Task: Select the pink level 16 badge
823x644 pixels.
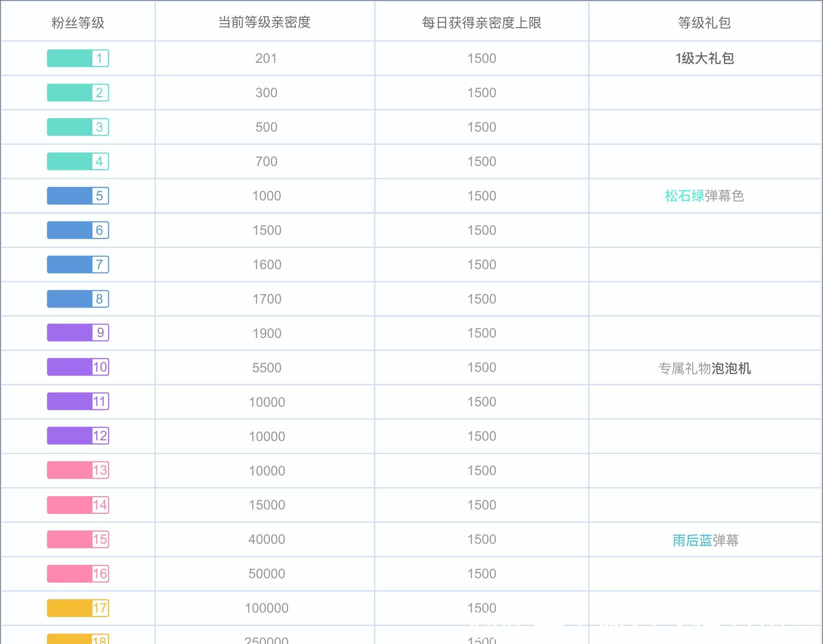Action: (x=78, y=573)
